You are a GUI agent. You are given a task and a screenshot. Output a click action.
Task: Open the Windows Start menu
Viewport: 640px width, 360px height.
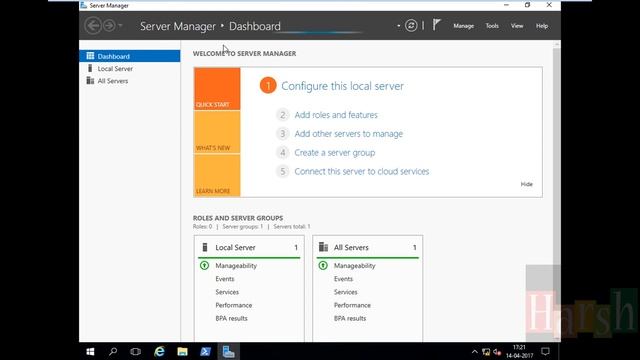coord(90,351)
